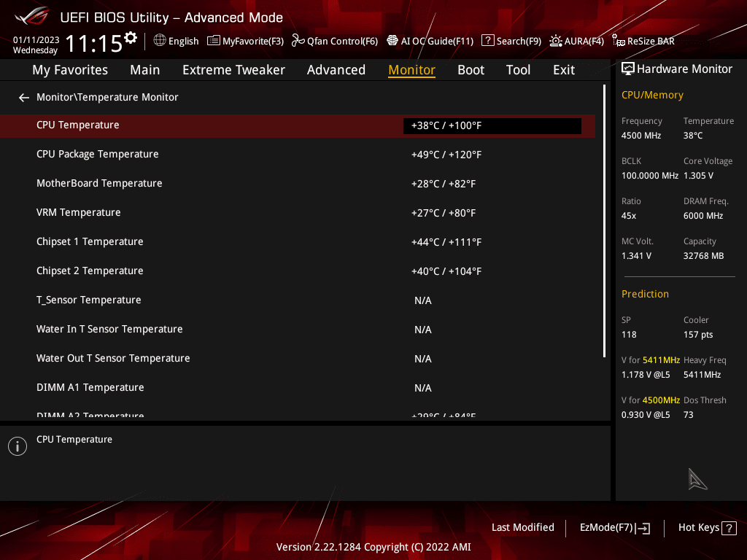Open the AURA(F4) lighting icon
The width and height of the screenshot is (747, 560).
pyautogui.click(x=555, y=41)
